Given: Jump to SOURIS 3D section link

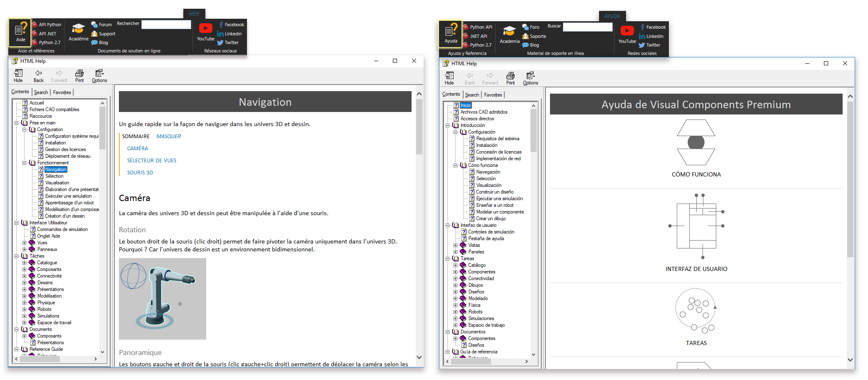Looking at the screenshot, I should 140,173.
